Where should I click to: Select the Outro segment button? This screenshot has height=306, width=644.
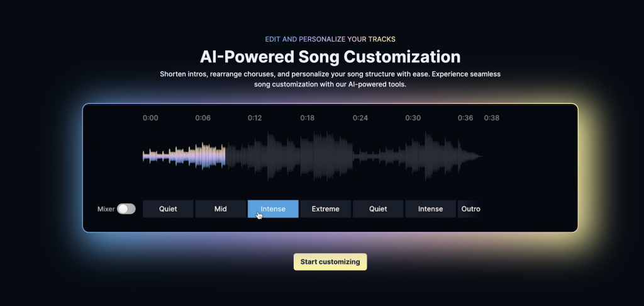(x=470, y=209)
